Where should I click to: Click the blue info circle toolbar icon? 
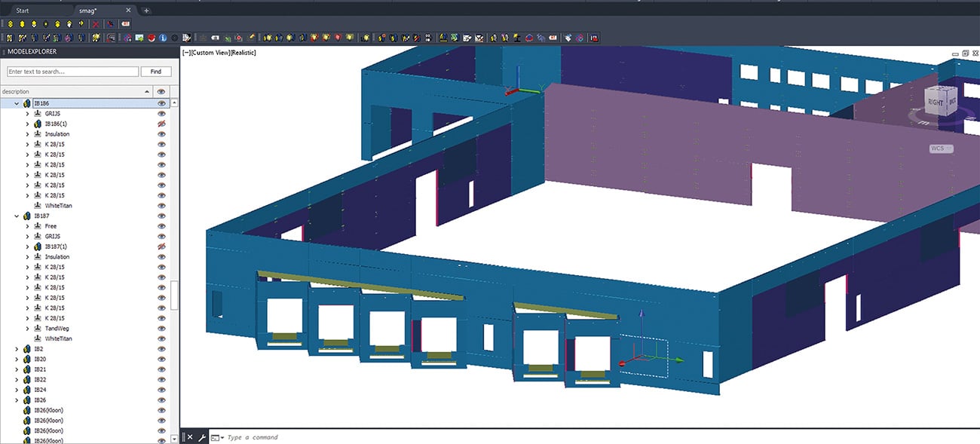(x=163, y=38)
